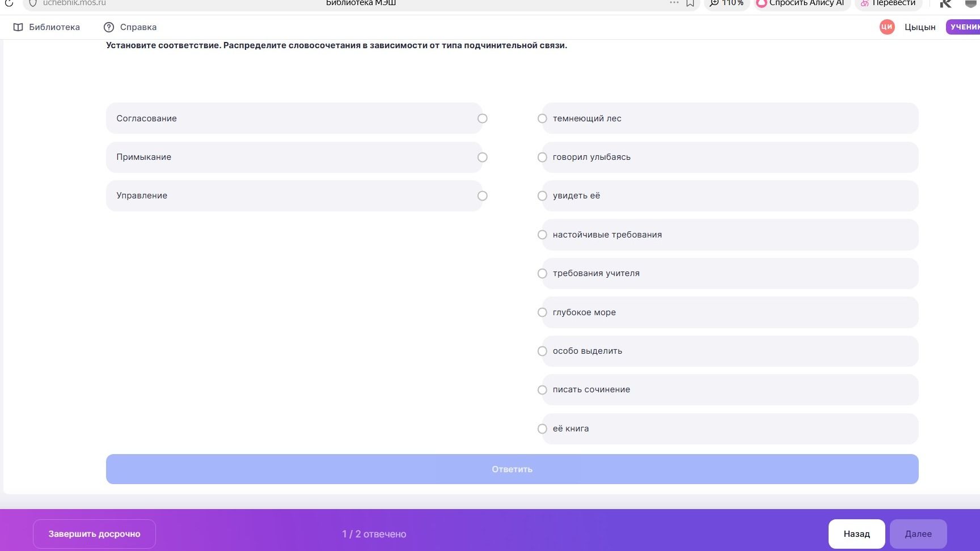Select circle next to темнеющий лес
Image resolution: width=980 pixels, height=551 pixels.
pos(542,118)
